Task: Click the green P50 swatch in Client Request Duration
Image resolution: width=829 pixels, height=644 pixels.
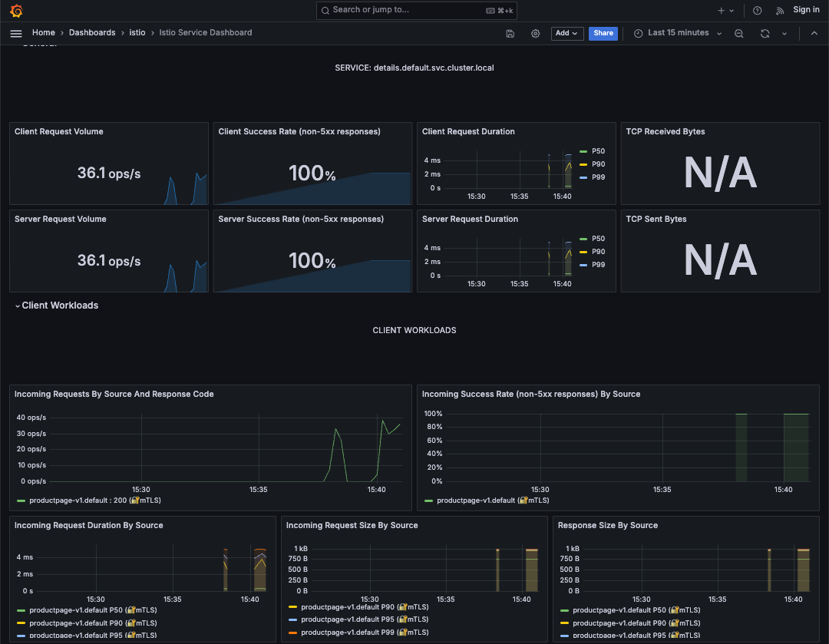Action: (x=583, y=151)
